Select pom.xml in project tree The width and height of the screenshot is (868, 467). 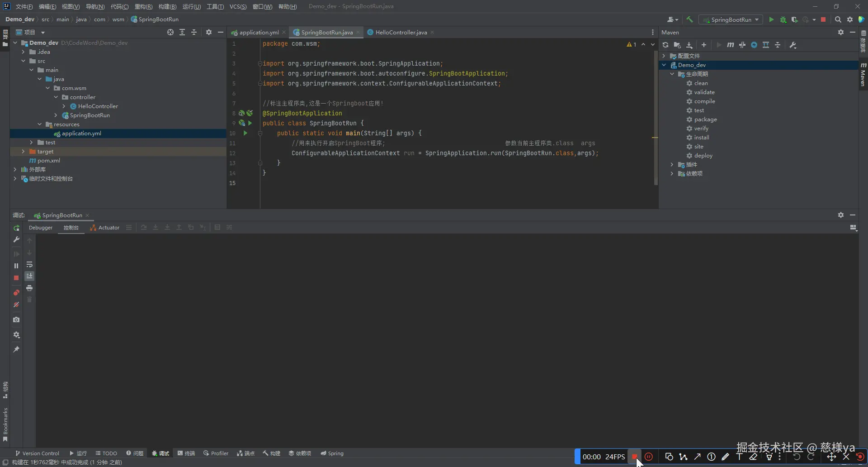tap(48, 161)
